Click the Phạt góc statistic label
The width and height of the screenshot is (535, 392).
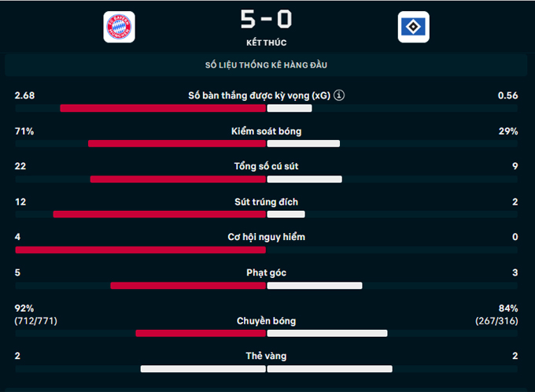tap(266, 273)
